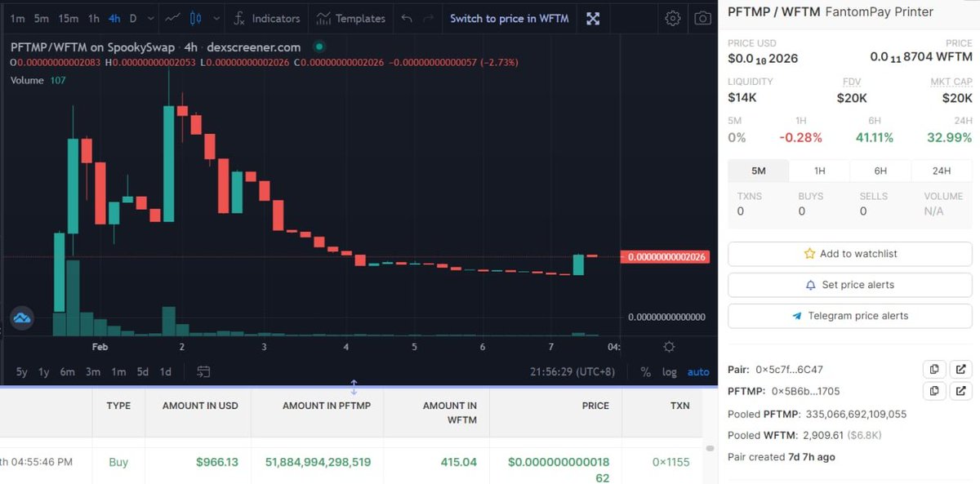Toggle the green market status dot
Screen dimensions: 980x484
pyautogui.click(x=319, y=47)
